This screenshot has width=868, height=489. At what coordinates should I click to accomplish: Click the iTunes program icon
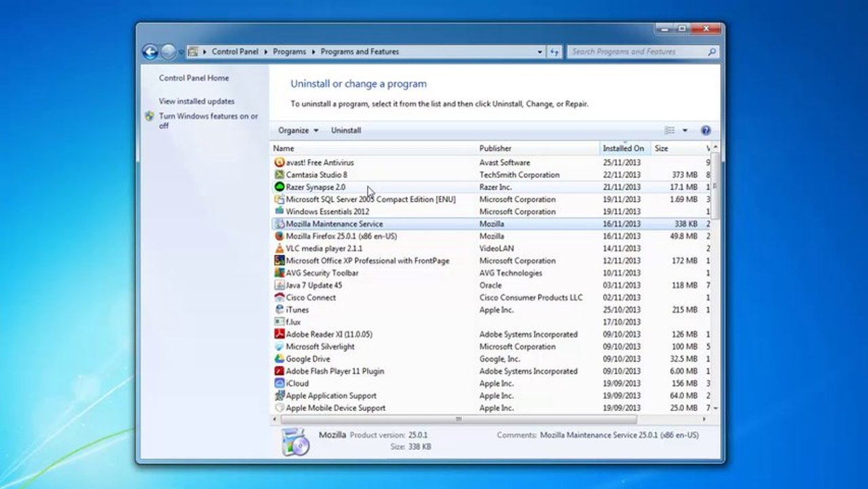pos(279,310)
